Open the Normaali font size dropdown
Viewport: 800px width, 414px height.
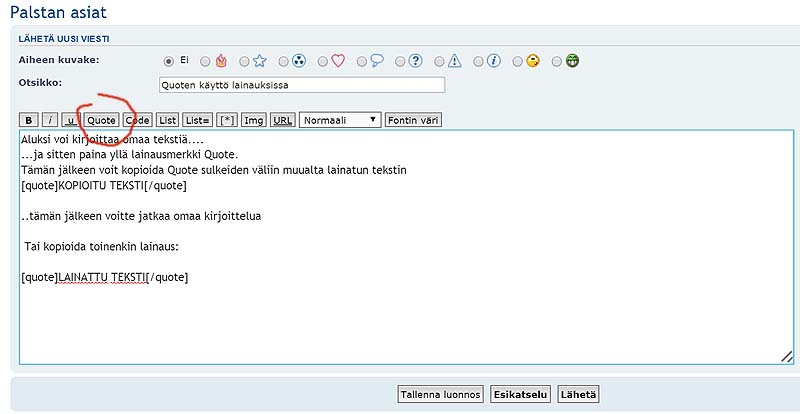point(340,120)
